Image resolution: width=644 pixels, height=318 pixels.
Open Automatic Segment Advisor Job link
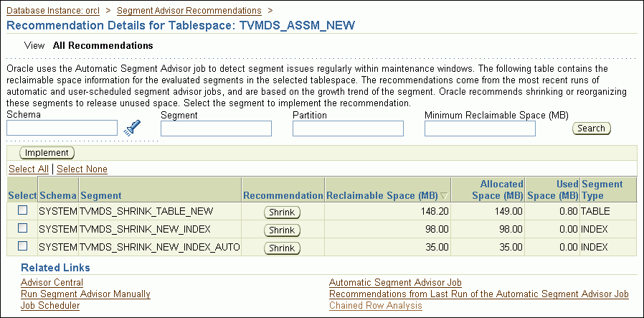tap(395, 283)
